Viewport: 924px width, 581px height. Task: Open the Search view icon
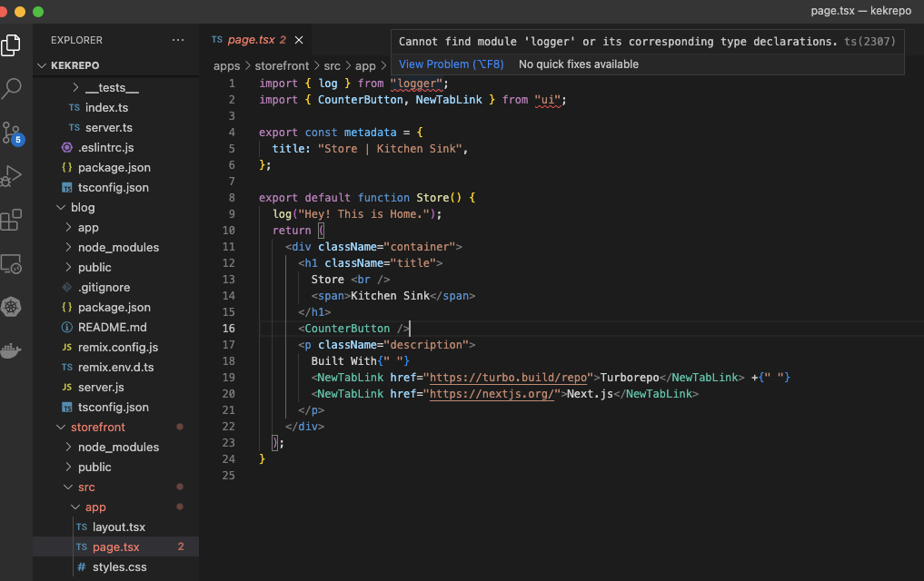[11, 89]
